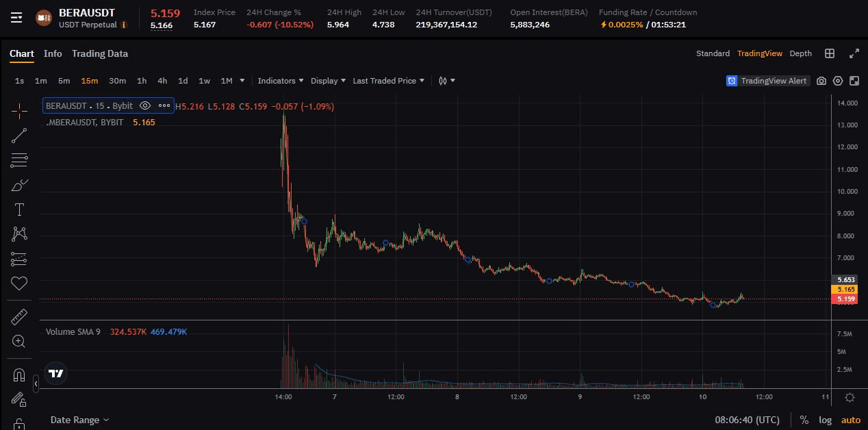Toggle log scale button

pyautogui.click(x=826, y=420)
